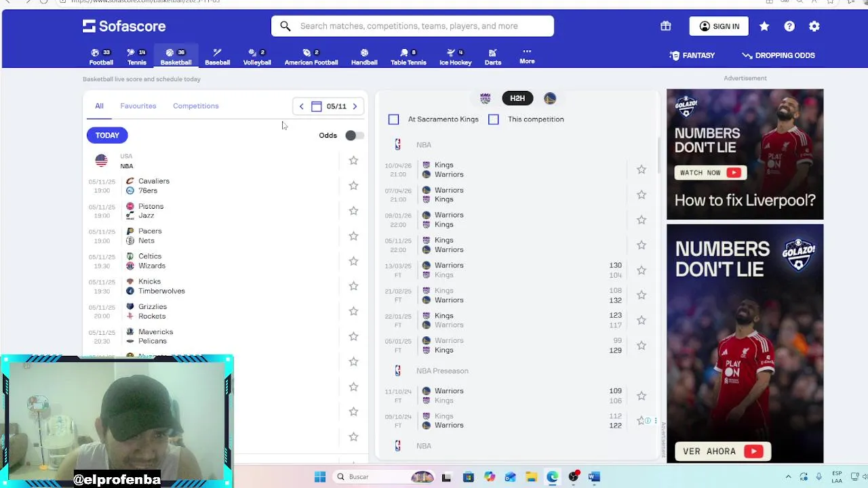
Task: Show hidden icons in system tray
Action: [788, 477]
